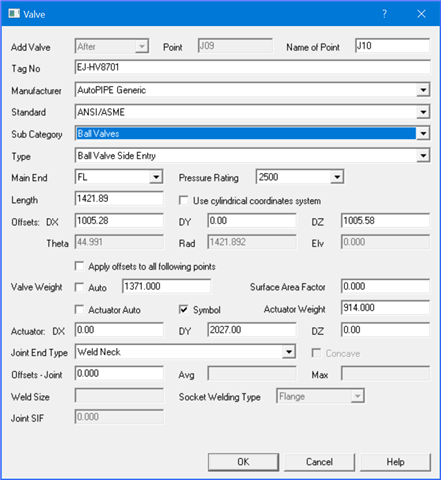Click the Help button
The image size is (441, 480).
coord(395,462)
